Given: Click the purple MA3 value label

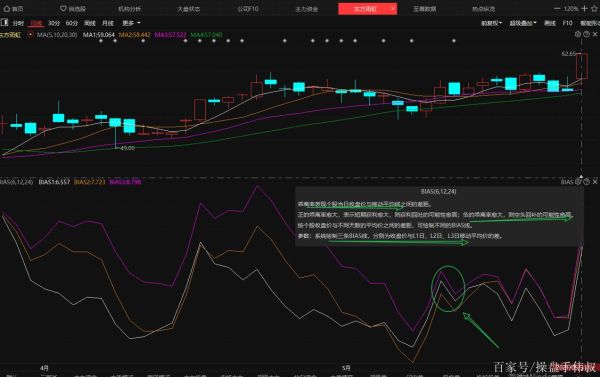Looking at the screenshot, I should [170, 35].
